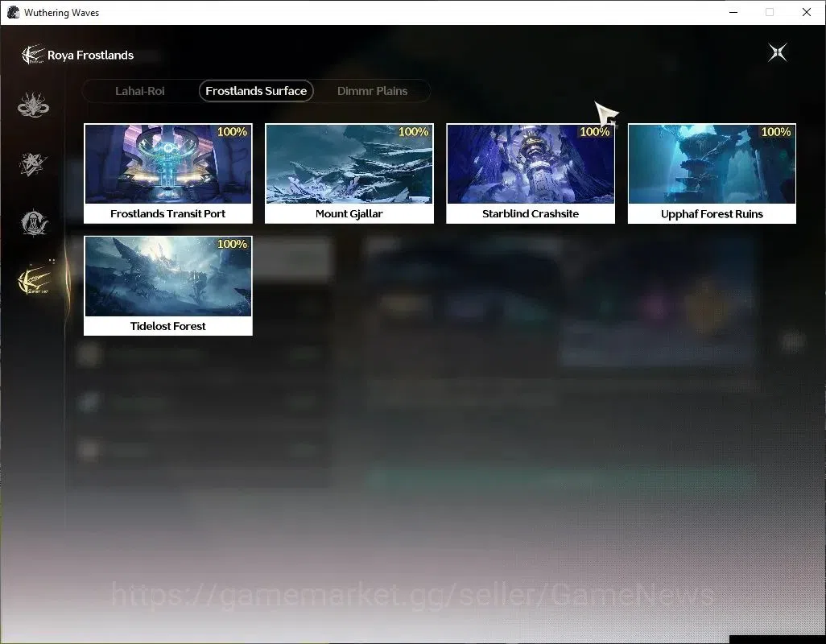826x644 pixels.
Task: Close the Wuthering Waves window
Action: tap(806, 12)
